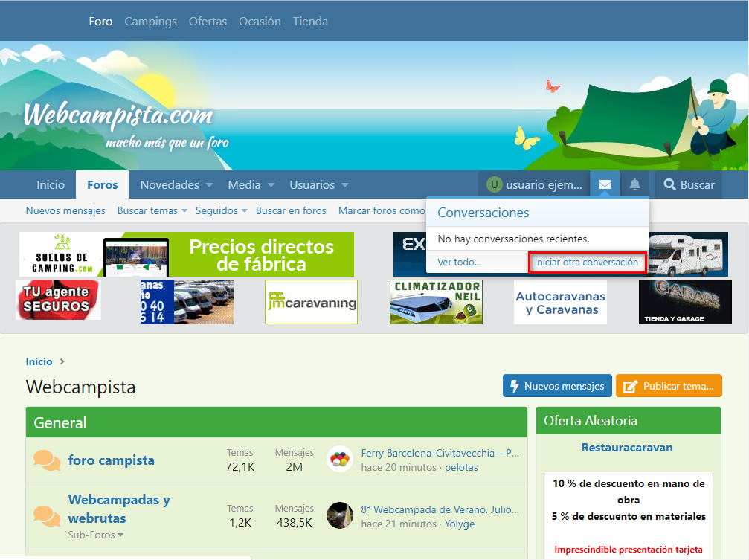Image resolution: width=749 pixels, height=560 pixels.
Task: Open the General category header
Action: tap(60, 423)
